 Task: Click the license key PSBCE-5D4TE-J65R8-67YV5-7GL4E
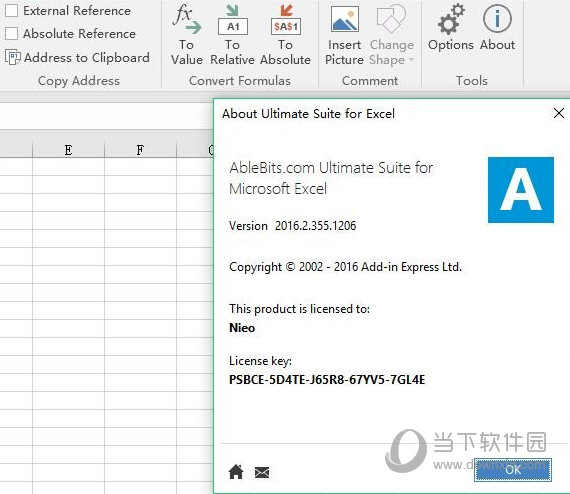point(327,380)
